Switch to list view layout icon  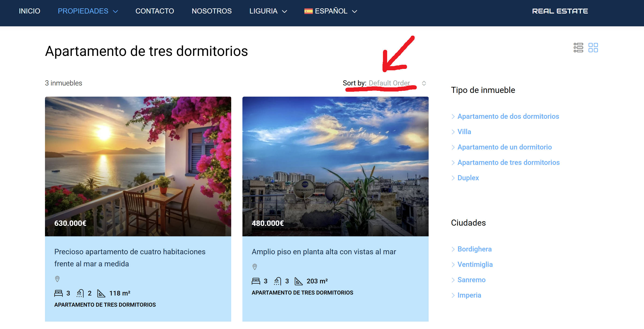(x=578, y=47)
